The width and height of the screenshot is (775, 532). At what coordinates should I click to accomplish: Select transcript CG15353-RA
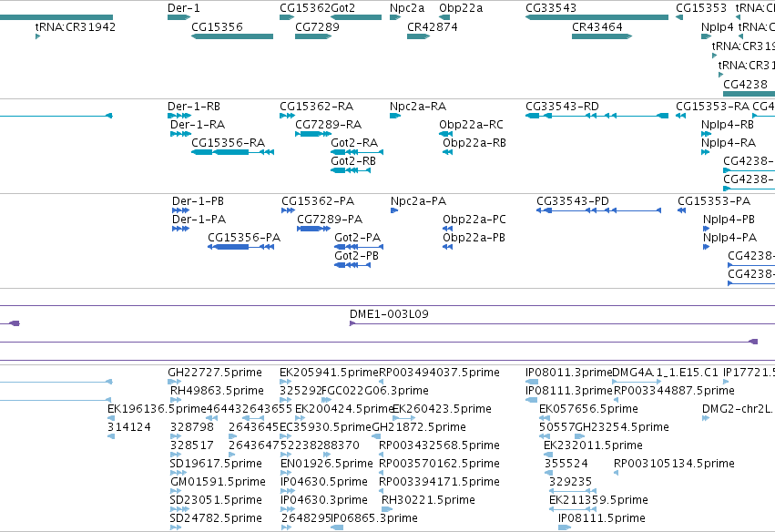pos(680,116)
